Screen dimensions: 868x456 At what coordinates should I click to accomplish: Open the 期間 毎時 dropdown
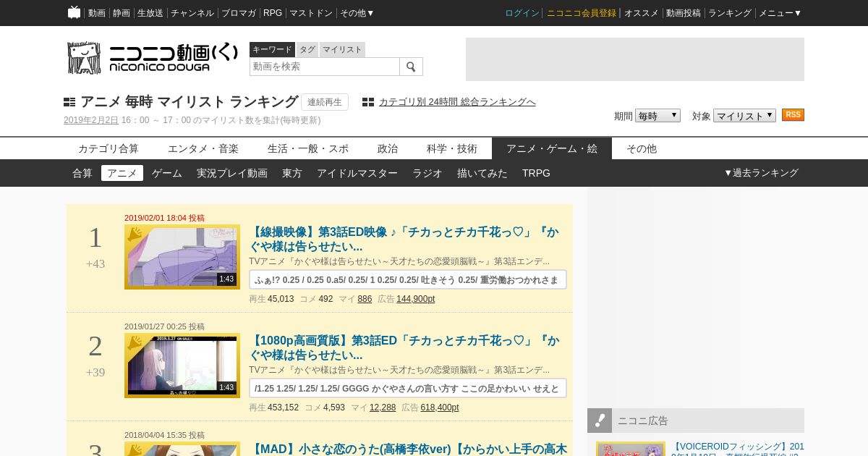[658, 116]
